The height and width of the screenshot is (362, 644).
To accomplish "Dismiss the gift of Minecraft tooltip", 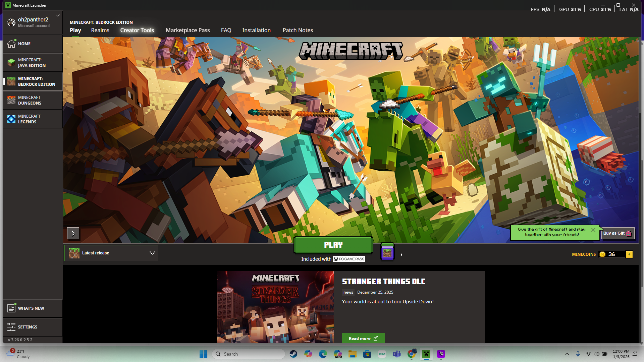I will (x=593, y=230).
